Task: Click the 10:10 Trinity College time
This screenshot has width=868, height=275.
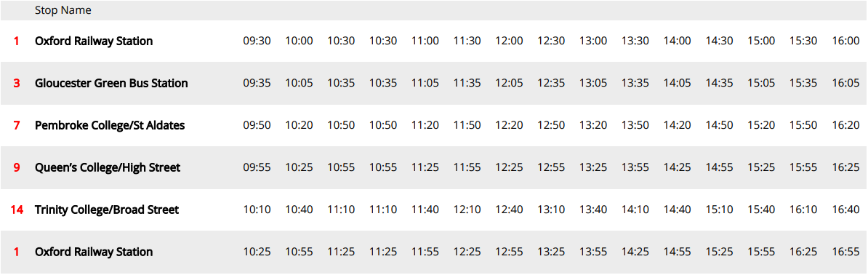Action: coord(257,210)
